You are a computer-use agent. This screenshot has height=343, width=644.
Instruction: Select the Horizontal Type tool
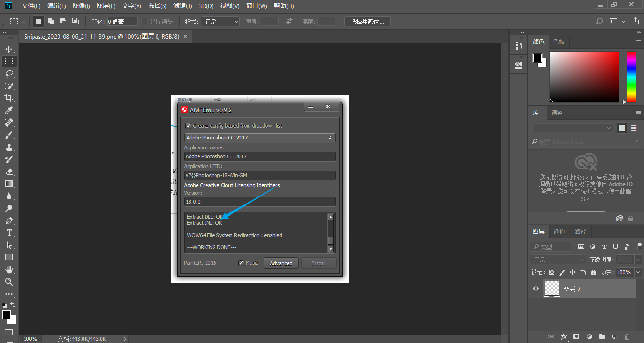click(9, 233)
